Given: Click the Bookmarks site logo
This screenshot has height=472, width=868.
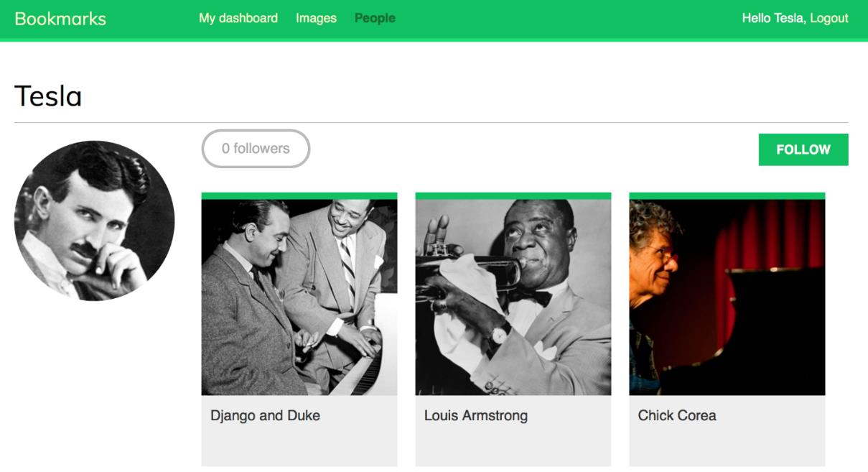Looking at the screenshot, I should coord(60,19).
